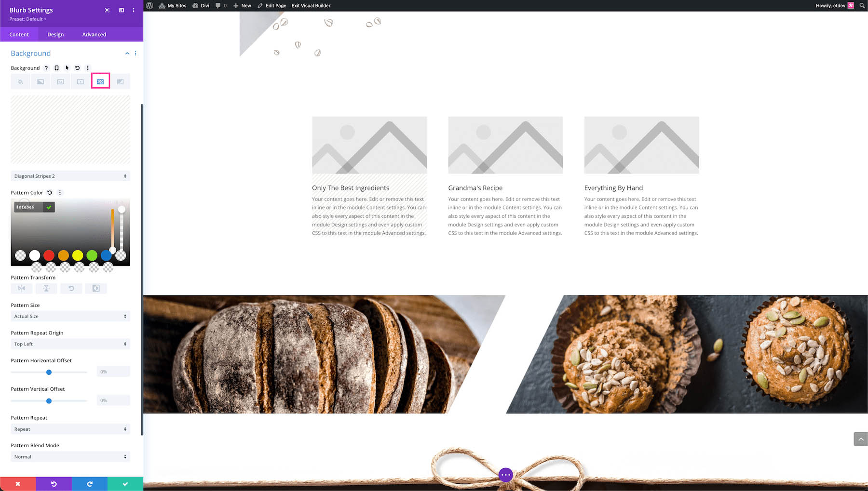Switch to the Background Color paint bucket tab

click(20, 81)
